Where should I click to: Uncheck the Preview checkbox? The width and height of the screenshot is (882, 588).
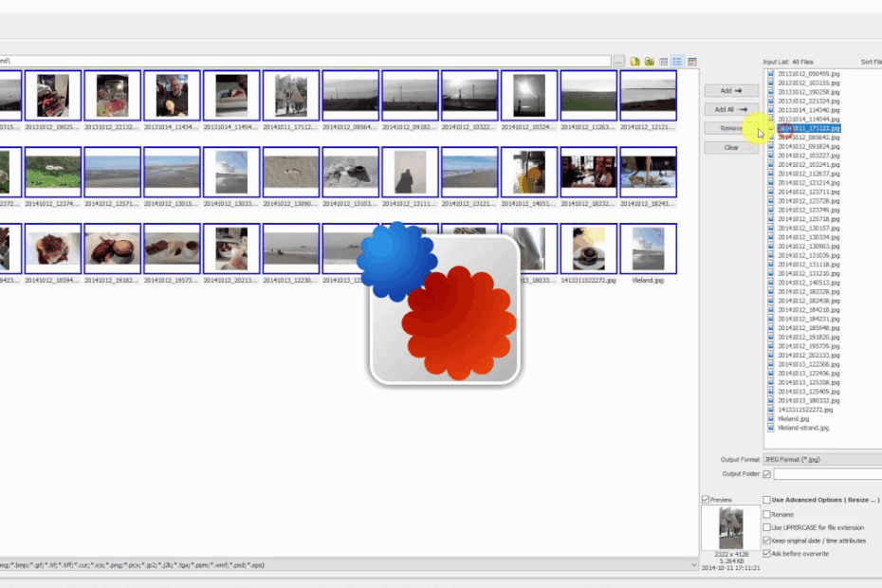click(705, 500)
